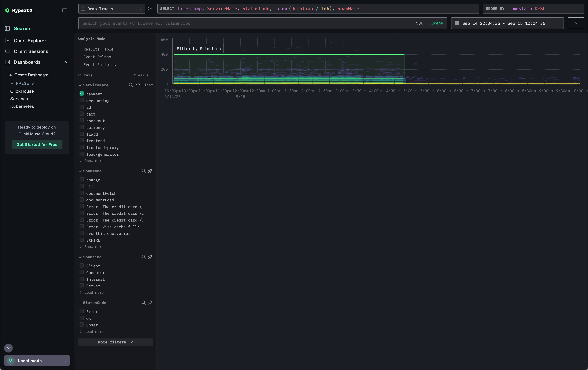This screenshot has height=370, width=588.
Task: Uncheck the payment service checkbox
Action: point(82,94)
